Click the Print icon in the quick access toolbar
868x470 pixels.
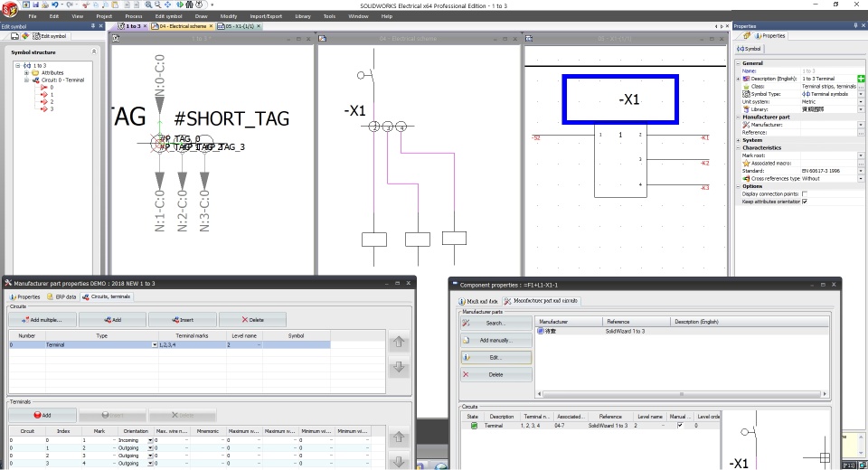point(45,5)
